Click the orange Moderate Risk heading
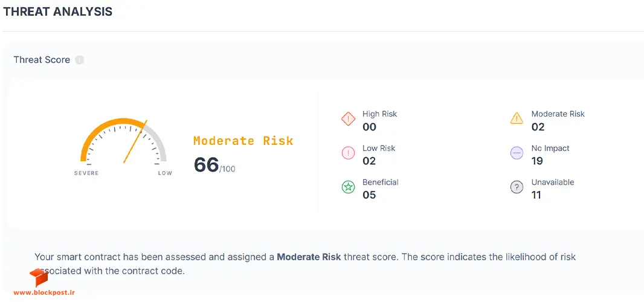 (x=243, y=141)
